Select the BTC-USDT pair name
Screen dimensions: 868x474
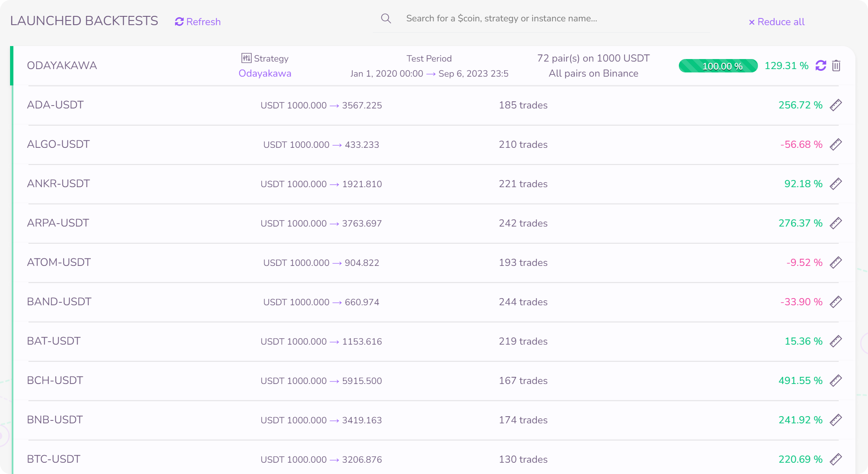coord(54,459)
